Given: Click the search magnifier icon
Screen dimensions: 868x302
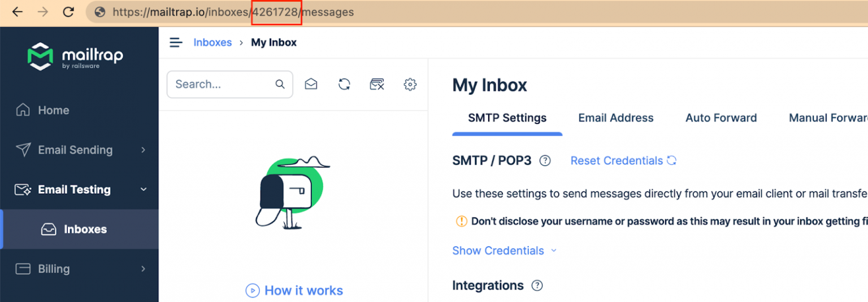Looking at the screenshot, I should [x=280, y=84].
